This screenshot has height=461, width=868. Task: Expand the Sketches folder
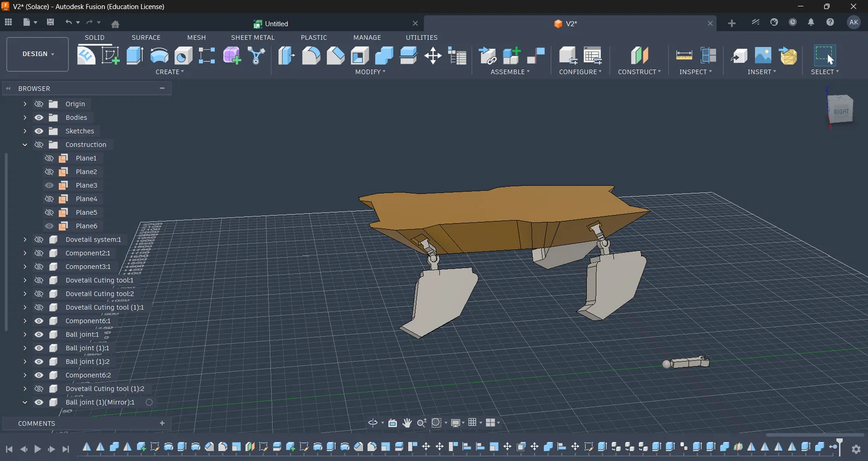tap(25, 131)
